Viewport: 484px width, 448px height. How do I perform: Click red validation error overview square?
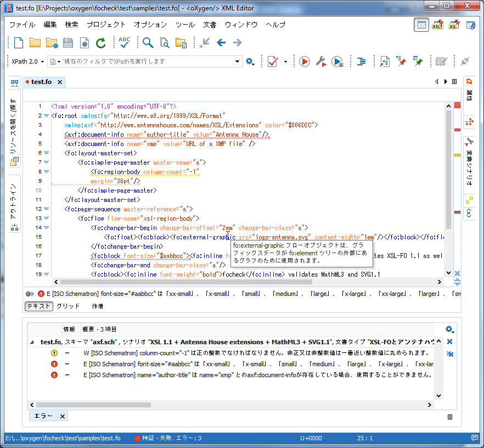tap(458, 105)
